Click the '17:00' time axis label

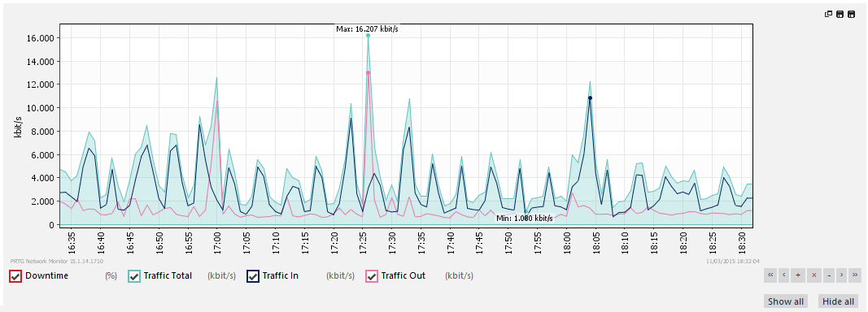[x=217, y=242]
